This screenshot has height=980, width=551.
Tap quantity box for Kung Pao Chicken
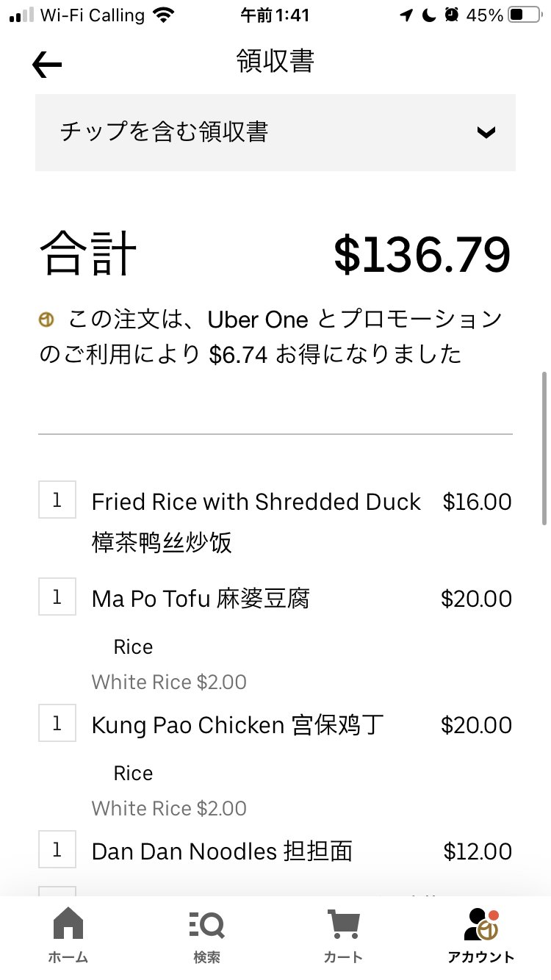[57, 724]
